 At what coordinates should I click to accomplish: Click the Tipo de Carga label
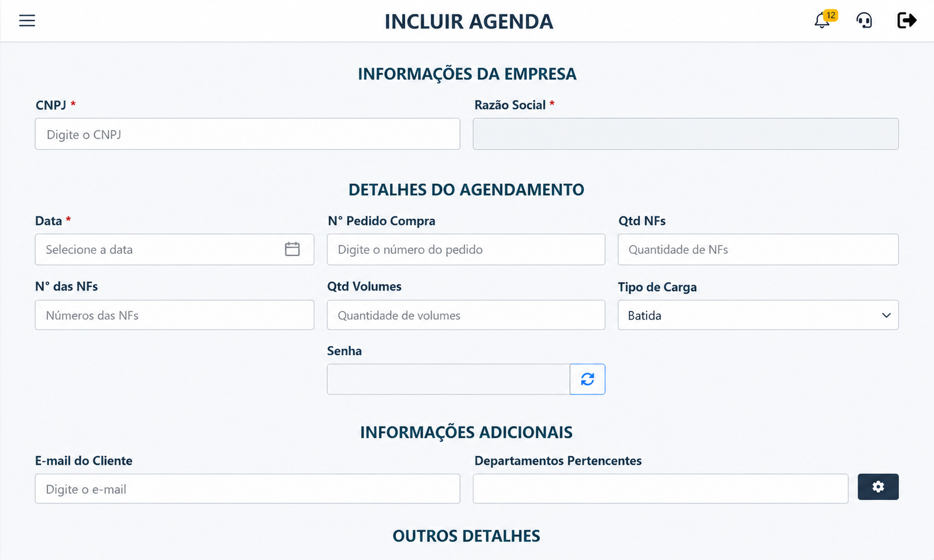[x=657, y=287]
